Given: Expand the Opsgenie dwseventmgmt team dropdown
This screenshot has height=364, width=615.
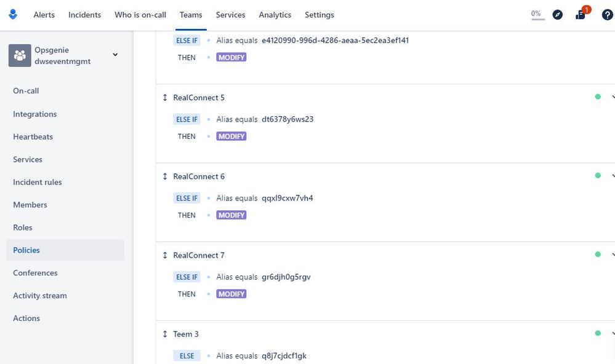Looking at the screenshot, I should click(115, 55).
